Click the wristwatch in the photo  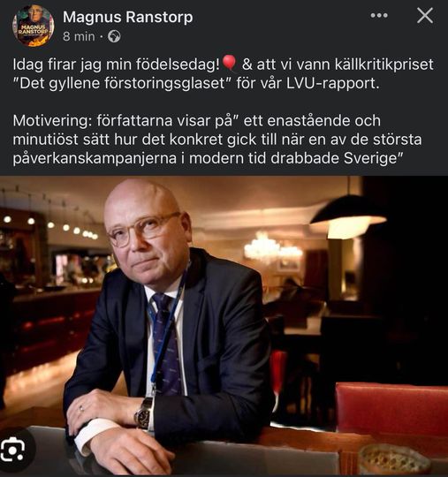pos(144,413)
